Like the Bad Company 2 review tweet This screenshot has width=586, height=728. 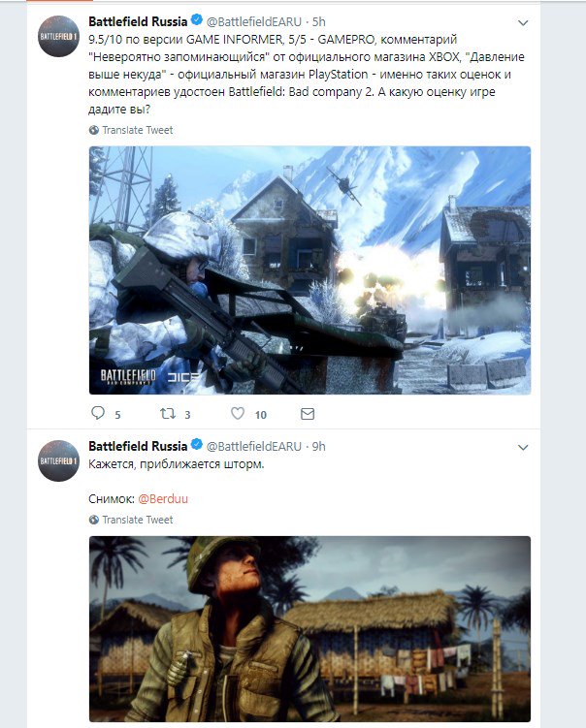[238, 413]
